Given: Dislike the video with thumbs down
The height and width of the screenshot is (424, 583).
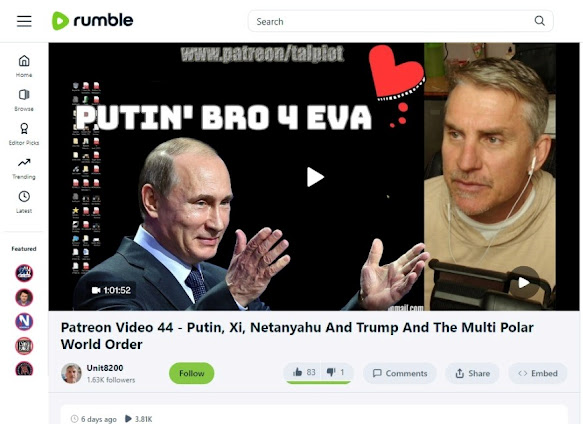Looking at the screenshot, I should (335, 372).
